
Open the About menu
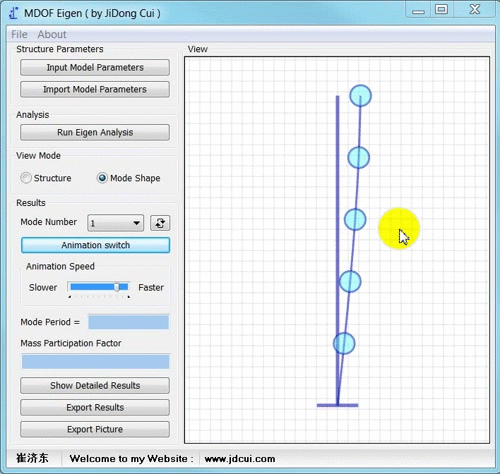[x=52, y=34]
